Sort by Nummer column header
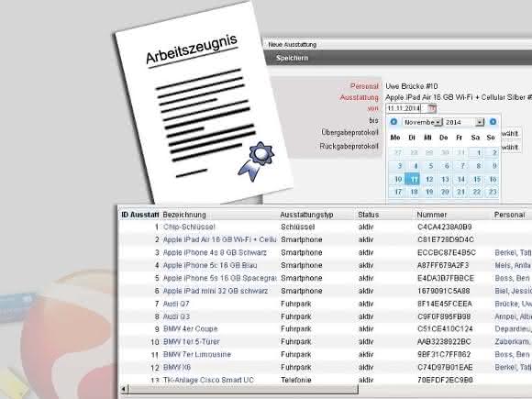This screenshot has width=532, height=399. tap(432, 215)
